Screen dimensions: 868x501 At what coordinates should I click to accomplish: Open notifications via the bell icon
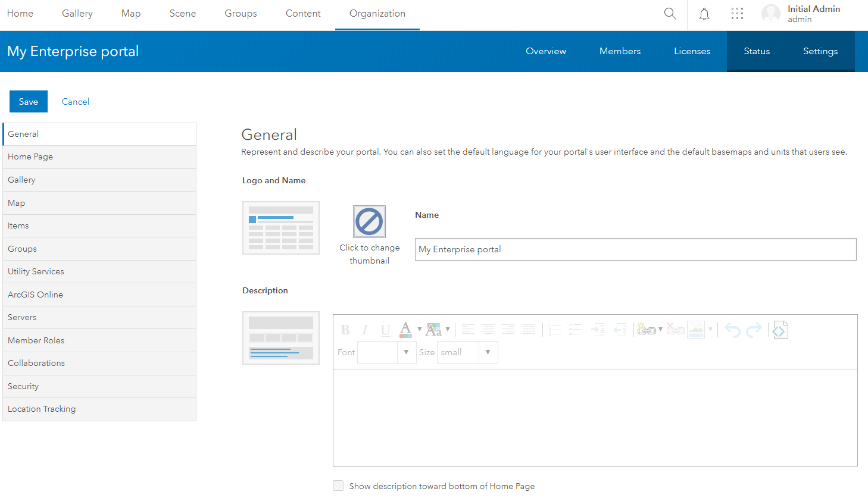point(704,14)
